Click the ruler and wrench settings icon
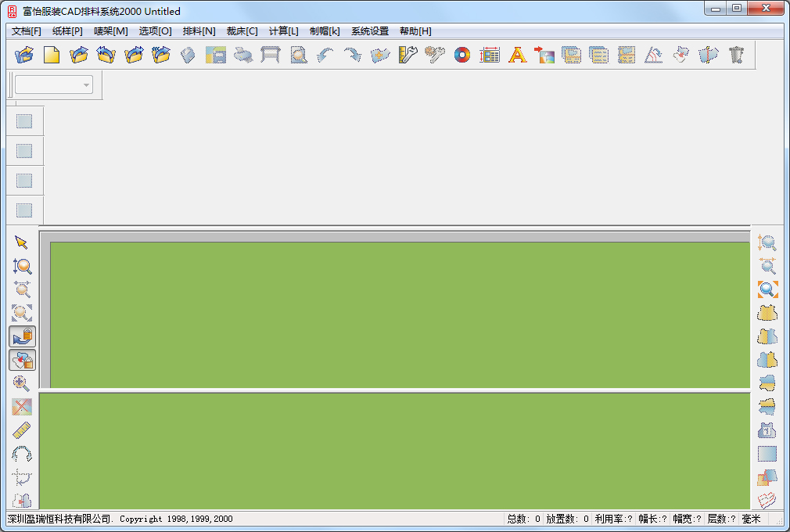The height and width of the screenshot is (532, 790). (x=408, y=55)
